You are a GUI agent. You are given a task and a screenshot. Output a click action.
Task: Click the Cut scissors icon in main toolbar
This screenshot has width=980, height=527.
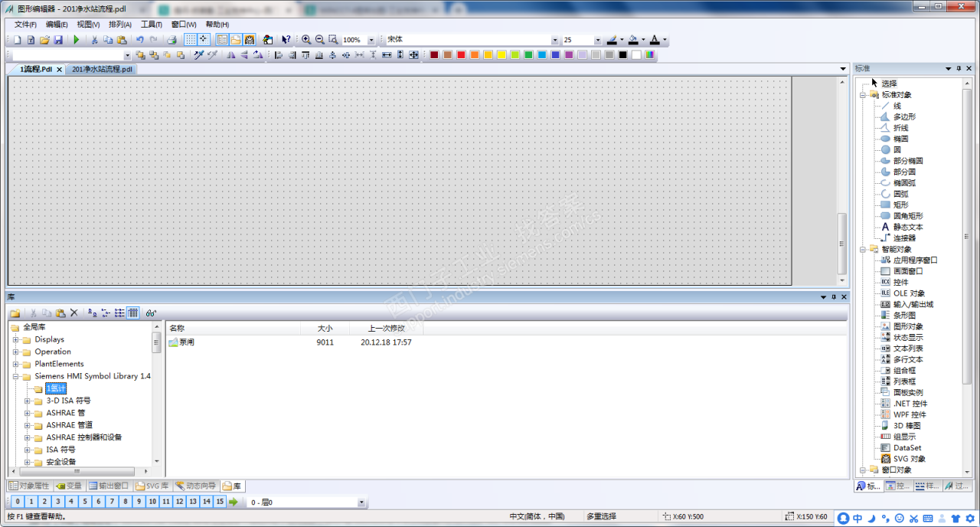click(95, 40)
